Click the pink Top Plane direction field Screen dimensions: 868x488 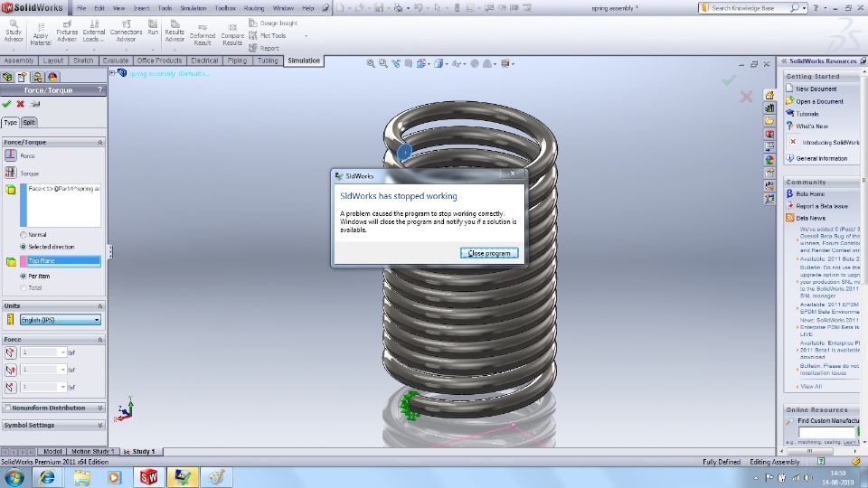click(x=61, y=260)
